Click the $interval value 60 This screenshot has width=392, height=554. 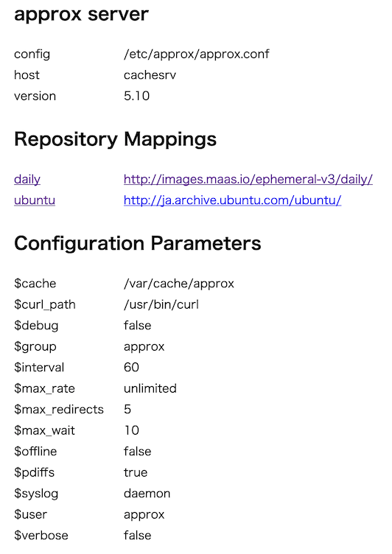click(131, 368)
